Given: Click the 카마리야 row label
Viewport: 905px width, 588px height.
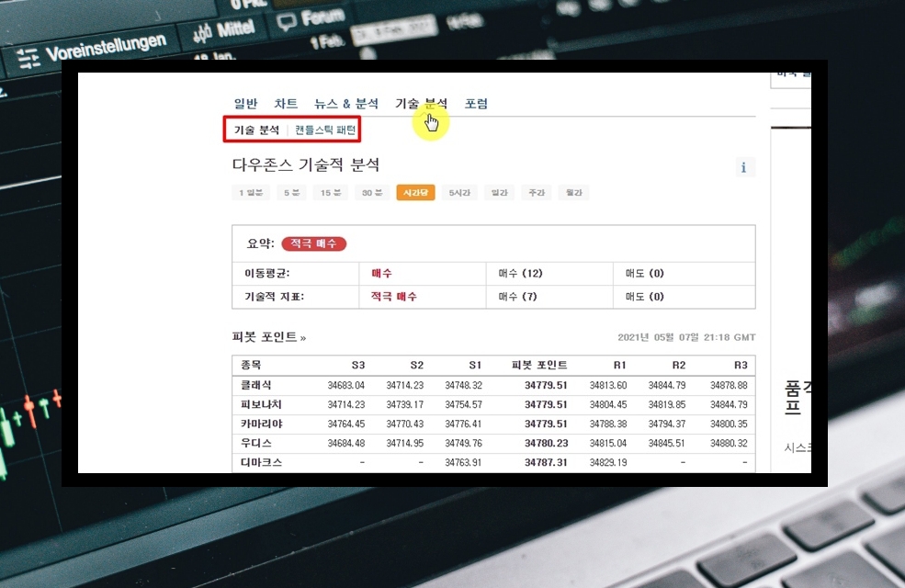Looking at the screenshot, I should click(262, 424).
